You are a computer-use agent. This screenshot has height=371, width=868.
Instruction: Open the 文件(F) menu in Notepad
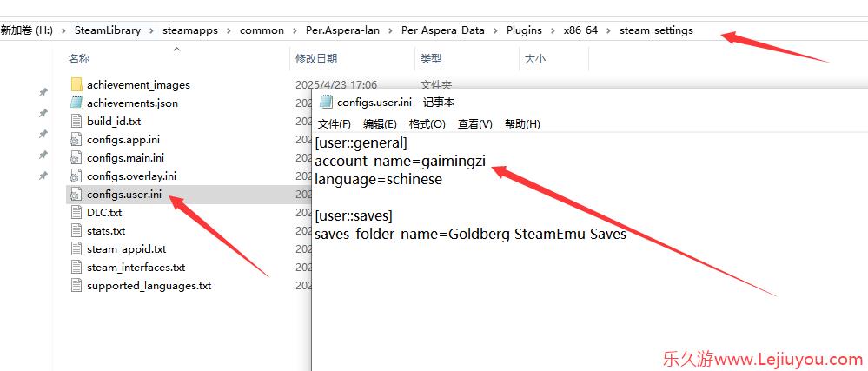[335, 124]
